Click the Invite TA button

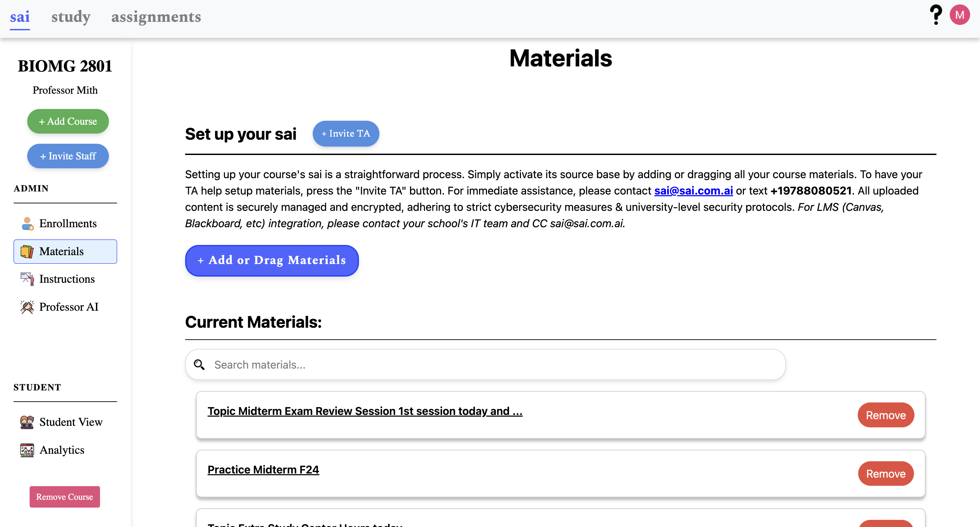345,134
